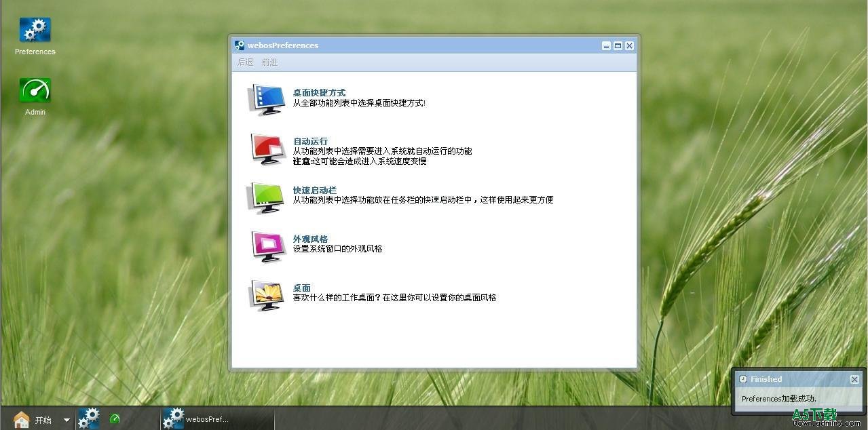Click text 从全部功能列表中选择桌面快捷方式!
Viewport: 868px width, 430px height.
[x=359, y=103]
